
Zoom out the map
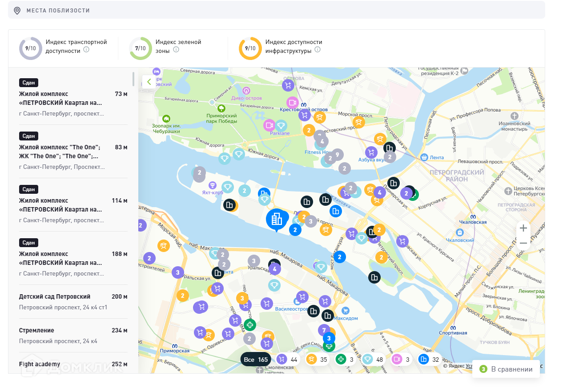[x=523, y=243]
